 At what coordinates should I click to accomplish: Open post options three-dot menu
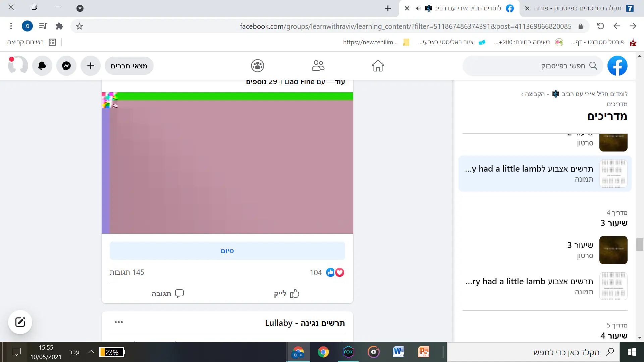coord(119,322)
